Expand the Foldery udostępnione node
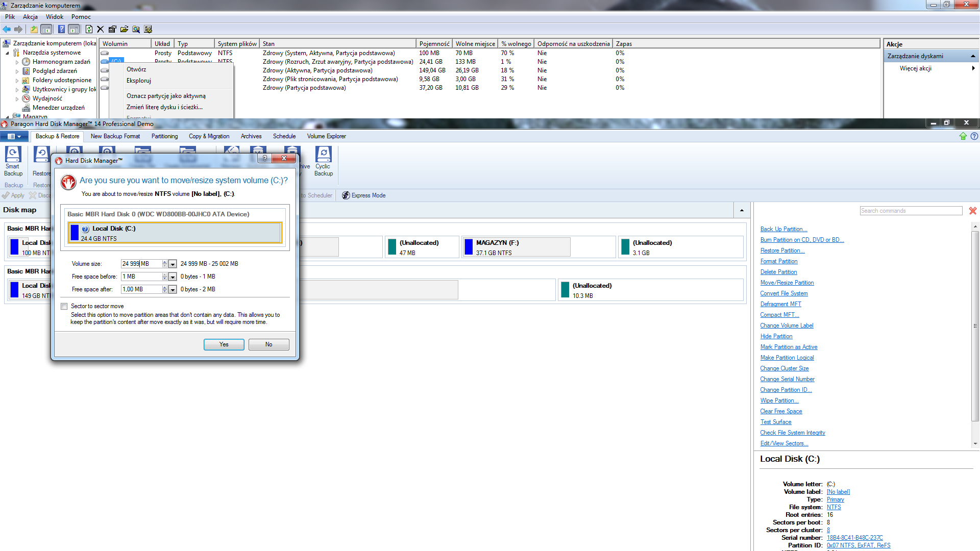This screenshot has height=551, width=980. click(17, 81)
